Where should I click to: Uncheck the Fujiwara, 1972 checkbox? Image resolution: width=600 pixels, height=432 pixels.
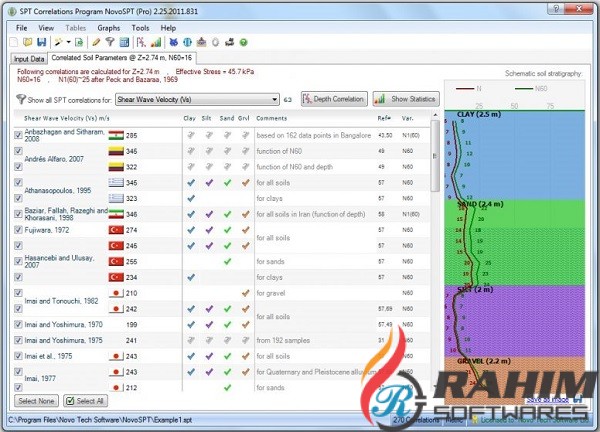18,230
